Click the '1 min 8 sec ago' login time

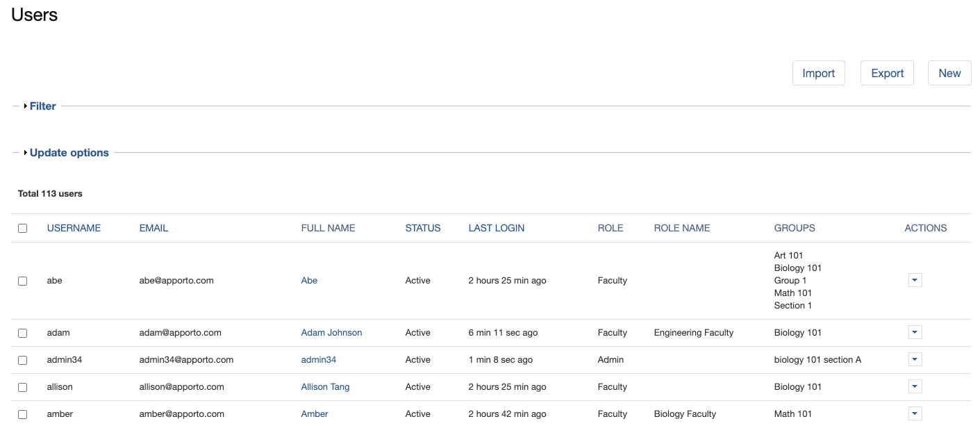click(x=501, y=360)
